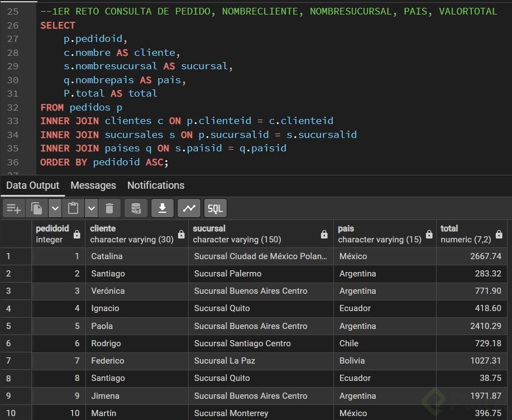Image resolution: width=512 pixels, height=420 pixels.
Task: Click lock icon in pedidoid column header
Action: click(76, 235)
